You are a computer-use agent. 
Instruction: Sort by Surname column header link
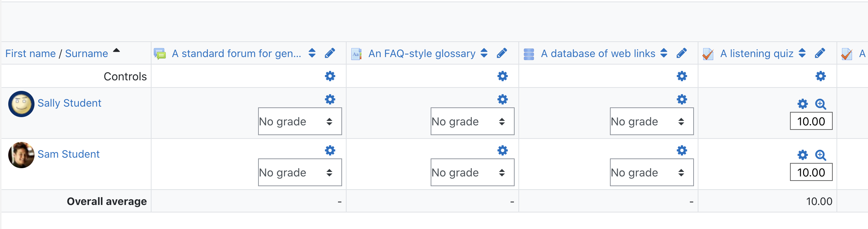87,53
